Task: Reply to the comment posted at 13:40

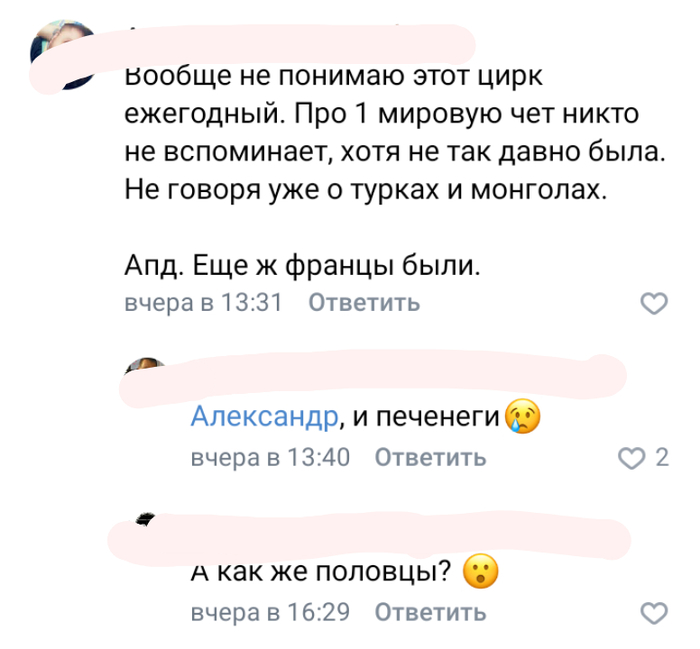Action: coord(430,458)
